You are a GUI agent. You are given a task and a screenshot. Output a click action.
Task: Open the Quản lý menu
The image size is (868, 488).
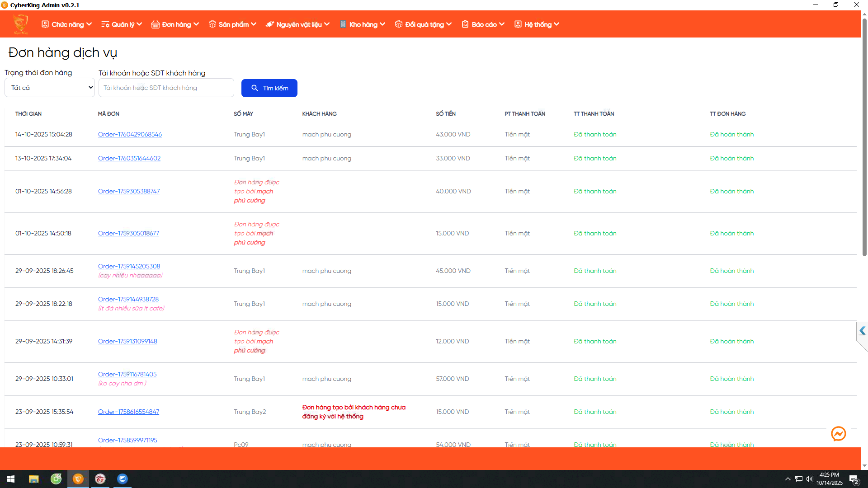122,24
